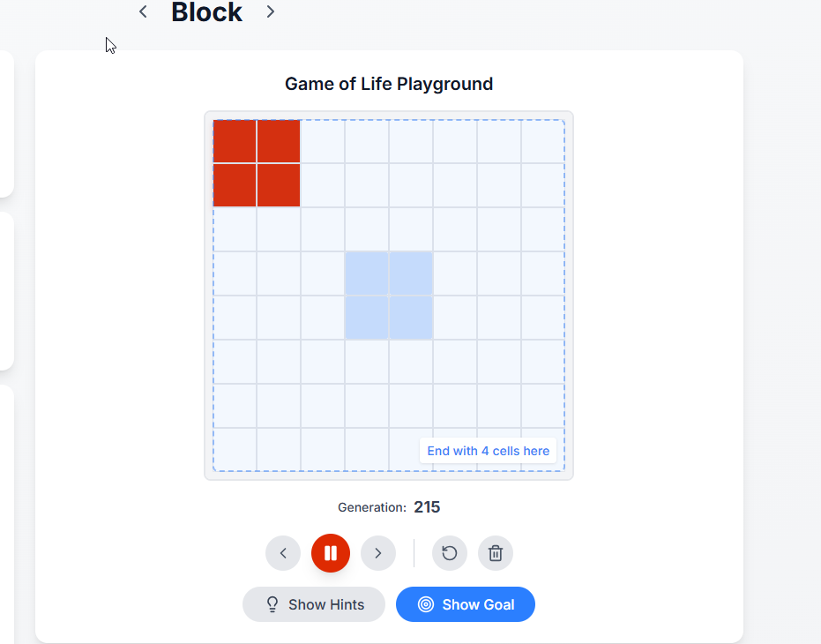Click the target icon in Show Goal
Image resolution: width=821 pixels, height=644 pixels.
click(426, 604)
